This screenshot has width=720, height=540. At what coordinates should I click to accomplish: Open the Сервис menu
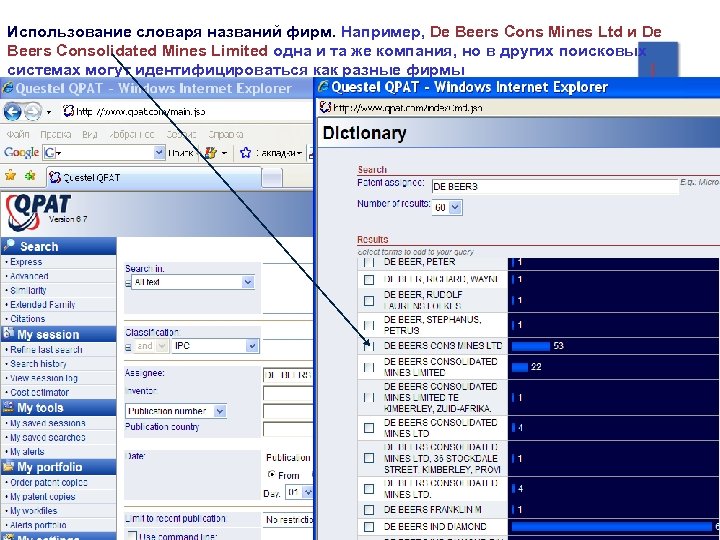[181, 135]
